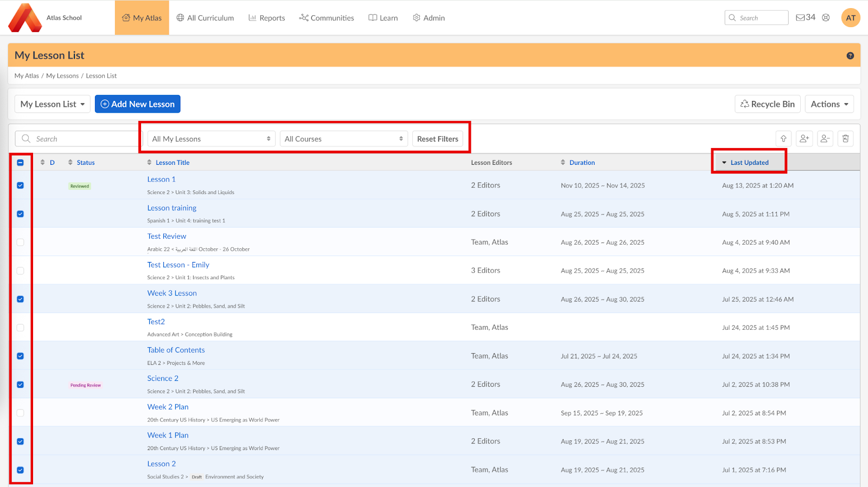Image resolution: width=868 pixels, height=487 pixels.
Task: Click the upward arrow icon button
Action: click(783, 139)
